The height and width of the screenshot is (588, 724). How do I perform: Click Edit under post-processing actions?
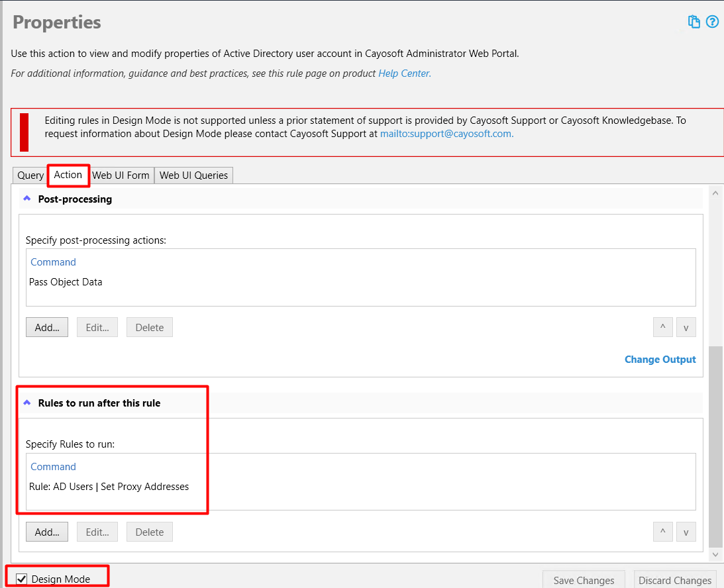coord(97,327)
